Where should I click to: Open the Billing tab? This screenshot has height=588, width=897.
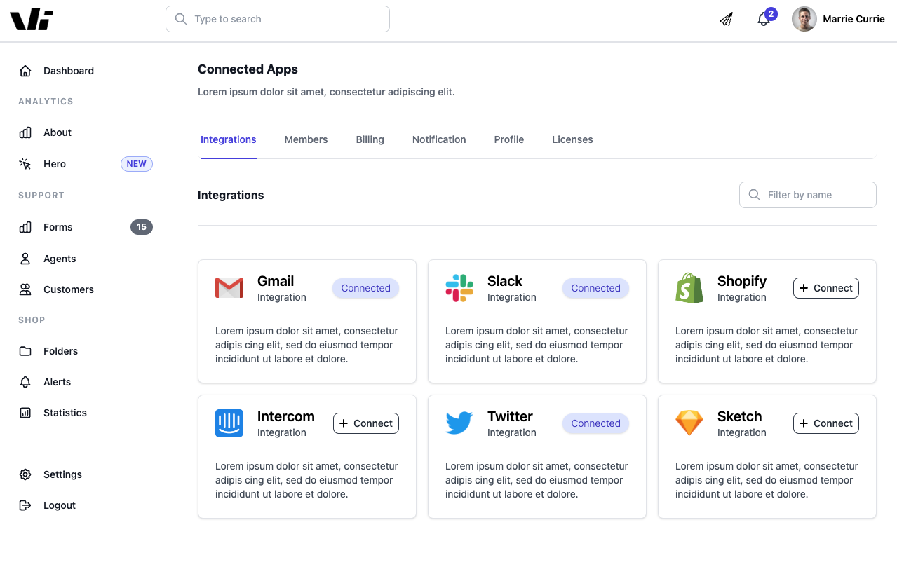(370, 139)
